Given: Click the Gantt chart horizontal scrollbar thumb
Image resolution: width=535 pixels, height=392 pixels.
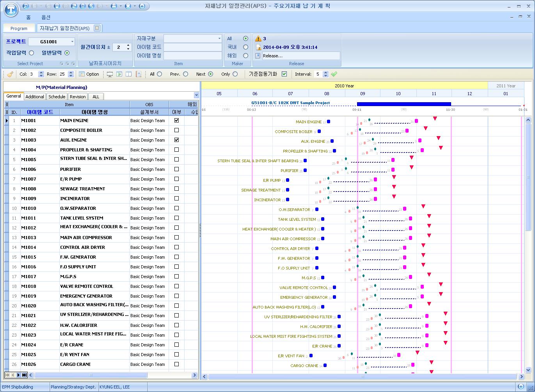Looking at the screenshot, I should [x=362, y=377].
